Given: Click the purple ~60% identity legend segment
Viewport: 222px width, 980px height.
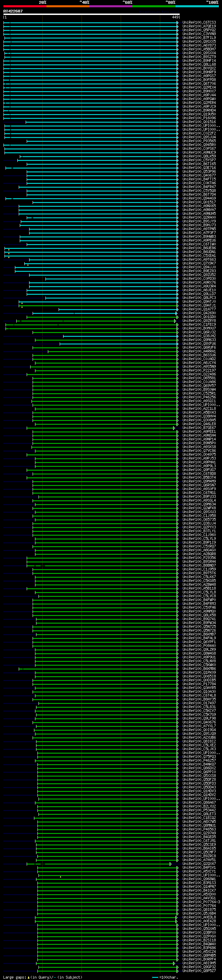Looking at the screenshot, I should pyautogui.click(x=111, y=6).
